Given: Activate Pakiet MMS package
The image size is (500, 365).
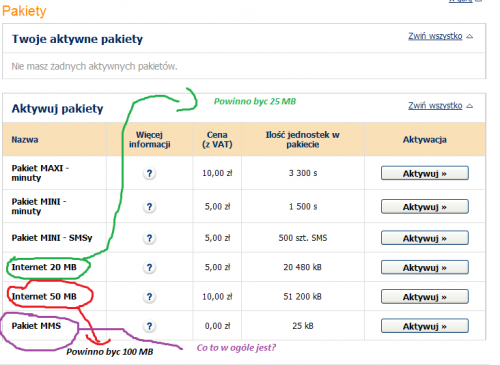Looking at the screenshot, I should pyautogui.click(x=425, y=326).
